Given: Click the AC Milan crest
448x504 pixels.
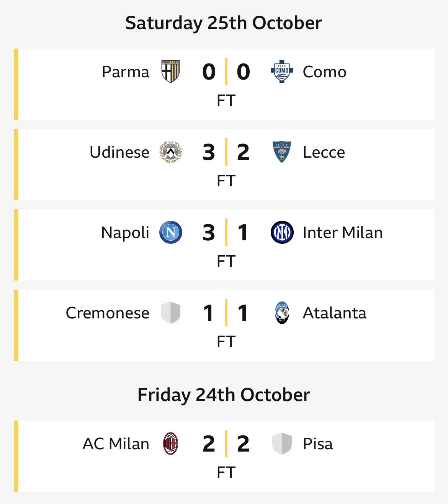Looking at the screenshot, I should (170, 444).
